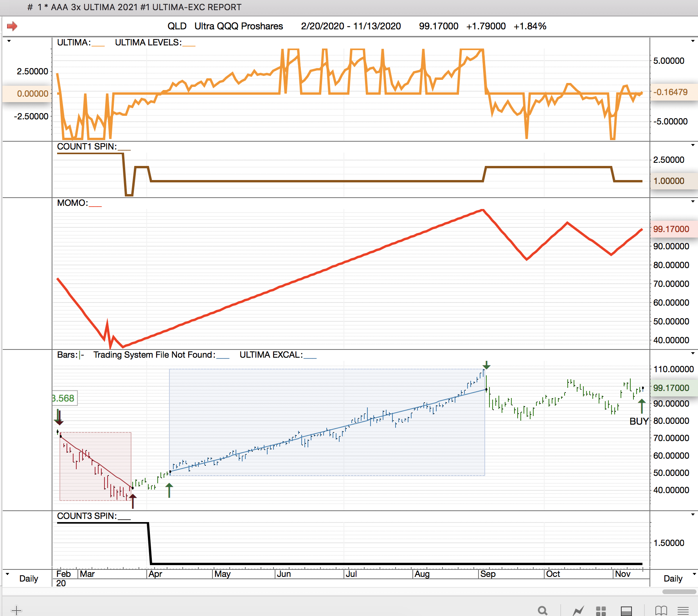
Task: Click the ULTIMA EXCAL color swatch
Action: coord(310,358)
